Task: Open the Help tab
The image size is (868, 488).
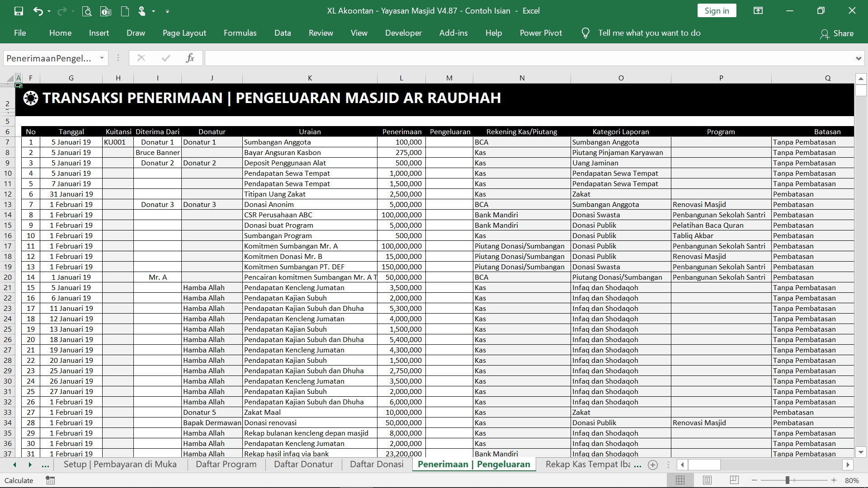Action: [x=494, y=33]
